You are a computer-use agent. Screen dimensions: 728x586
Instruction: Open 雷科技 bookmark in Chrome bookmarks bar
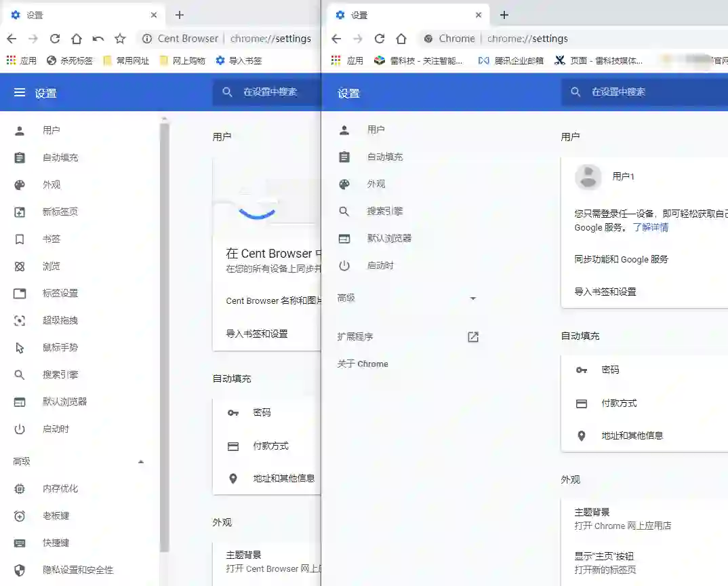(x=418, y=60)
